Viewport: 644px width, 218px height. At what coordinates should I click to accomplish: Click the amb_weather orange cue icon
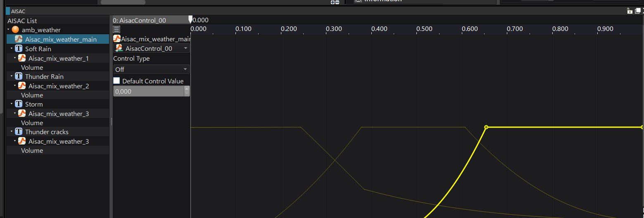[x=15, y=30]
